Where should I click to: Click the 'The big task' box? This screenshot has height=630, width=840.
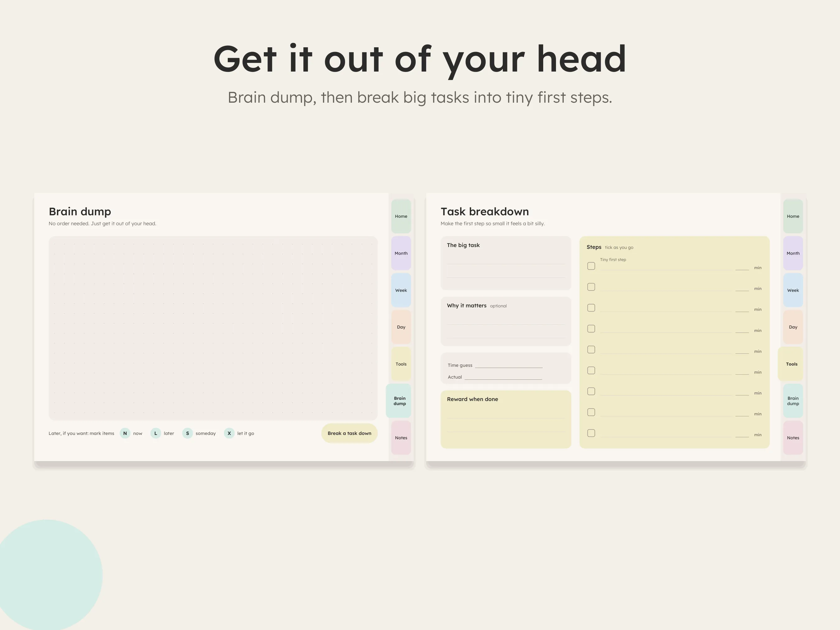point(506,263)
